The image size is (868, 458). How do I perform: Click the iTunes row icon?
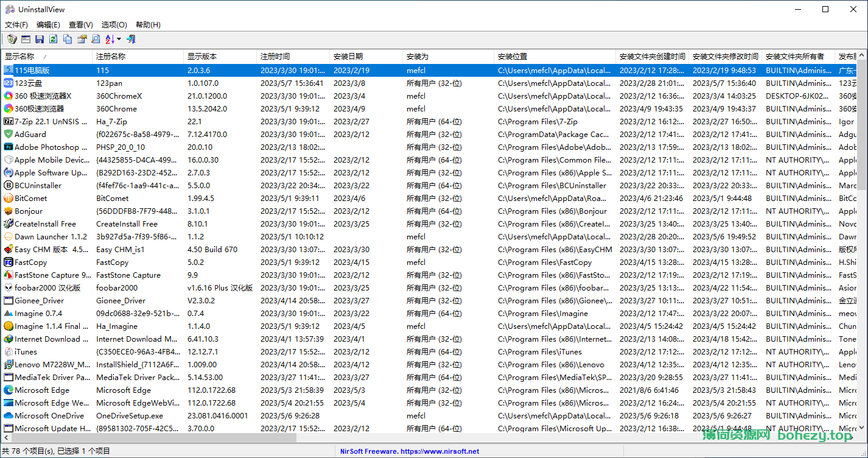[x=9, y=351]
